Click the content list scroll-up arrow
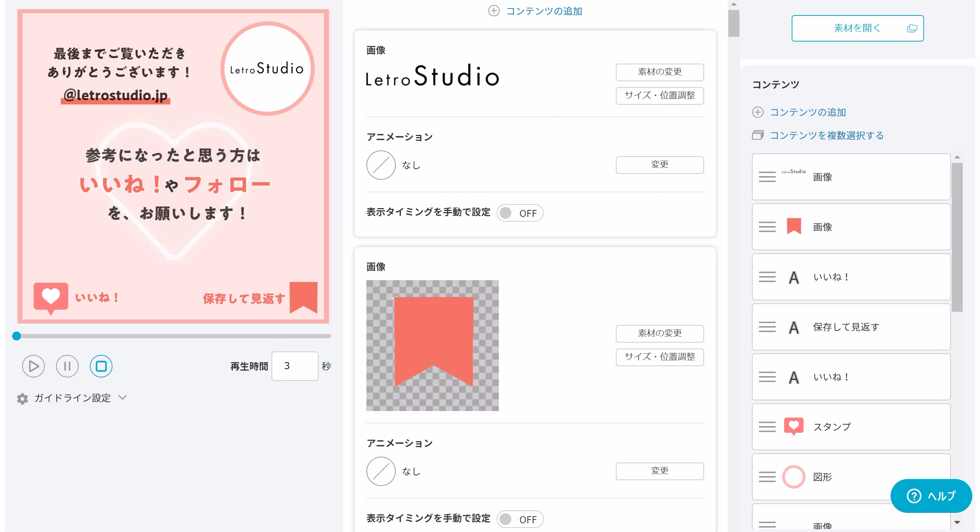This screenshot has height=532, width=980. [957, 157]
